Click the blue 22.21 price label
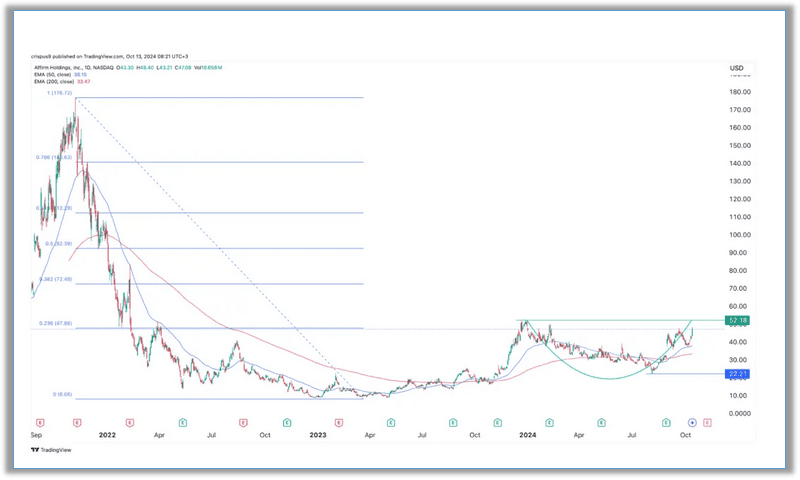This screenshot has height=480, width=800. pyautogui.click(x=738, y=374)
